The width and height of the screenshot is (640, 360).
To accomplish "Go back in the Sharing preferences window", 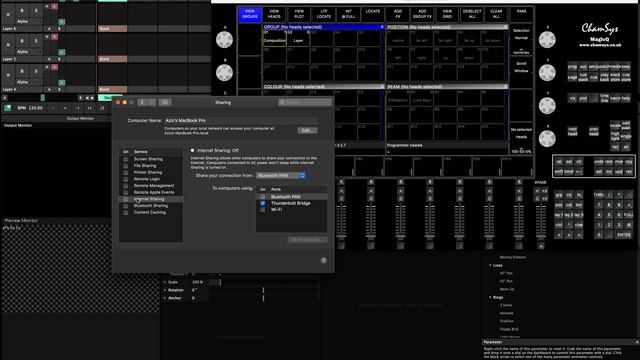I will [x=142, y=102].
